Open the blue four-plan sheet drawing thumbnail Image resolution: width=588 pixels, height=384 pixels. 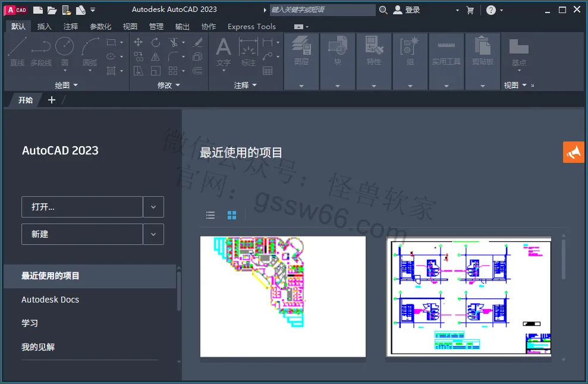click(468, 297)
